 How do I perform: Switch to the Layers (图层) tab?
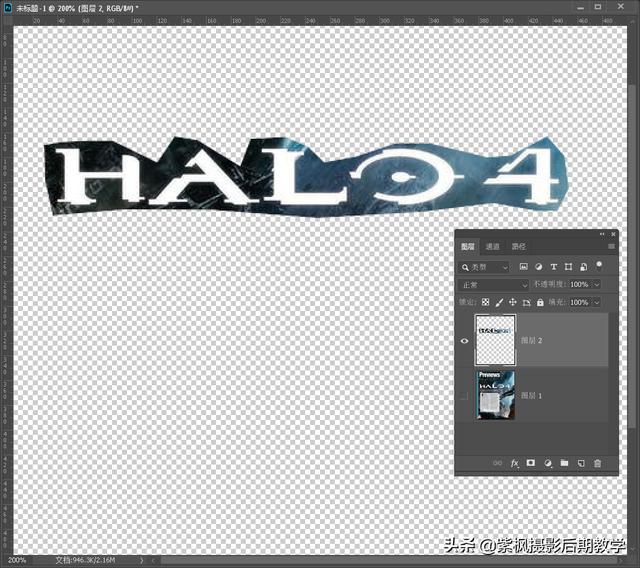(x=468, y=246)
